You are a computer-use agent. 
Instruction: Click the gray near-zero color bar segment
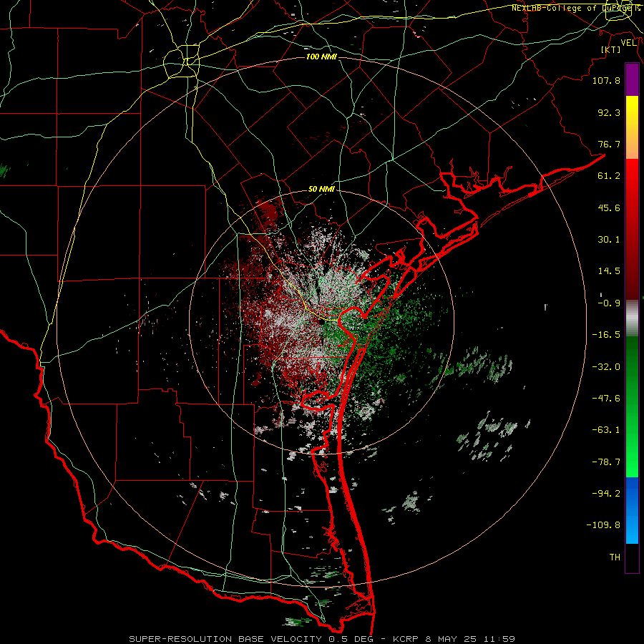(x=632, y=318)
